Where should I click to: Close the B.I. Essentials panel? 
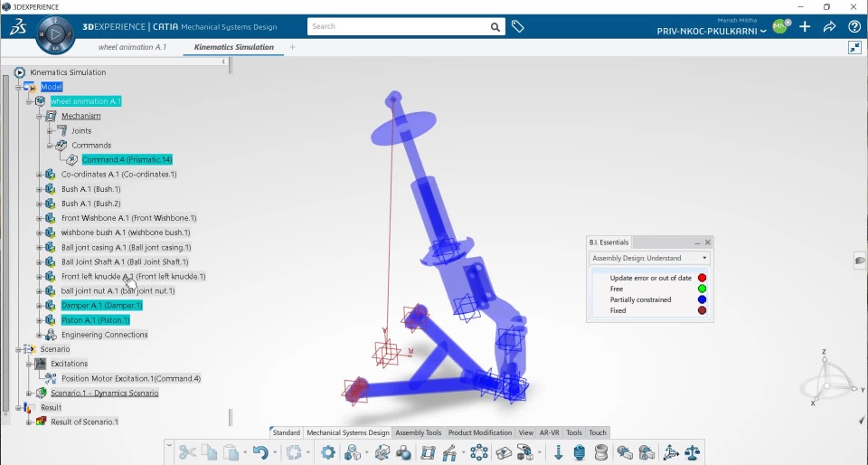(x=707, y=242)
